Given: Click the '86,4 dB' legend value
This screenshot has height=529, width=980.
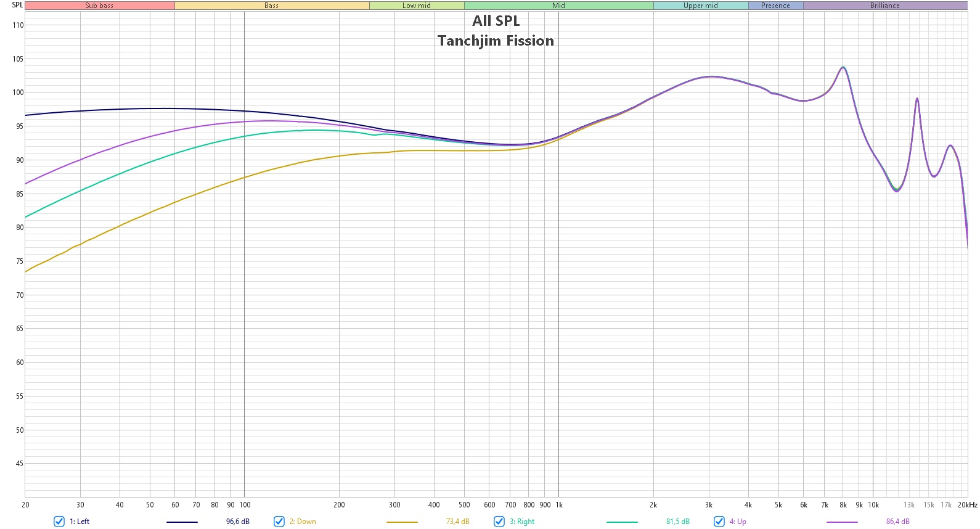Looking at the screenshot, I should (x=898, y=522).
